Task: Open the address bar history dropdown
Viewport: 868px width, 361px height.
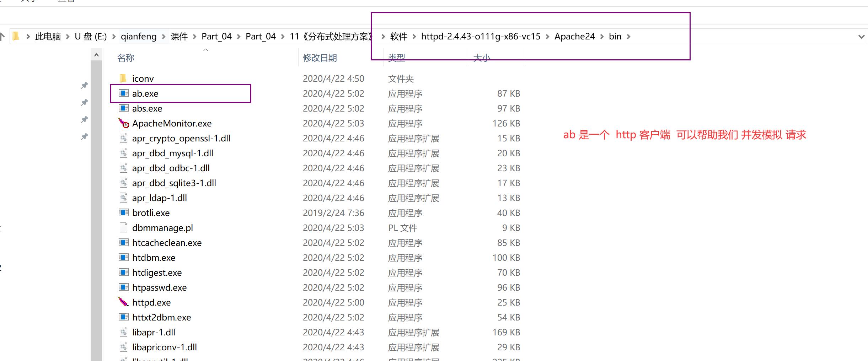Action: pyautogui.click(x=861, y=36)
